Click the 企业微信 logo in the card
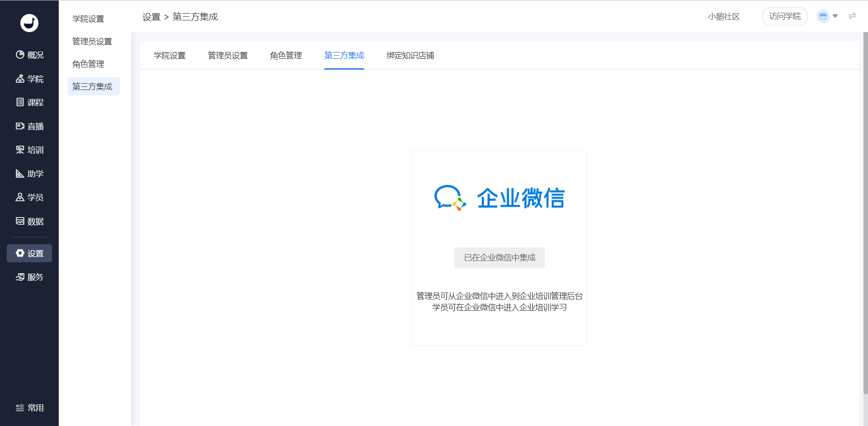The width and height of the screenshot is (868, 426). pyautogui.click(x=500, y=198)
